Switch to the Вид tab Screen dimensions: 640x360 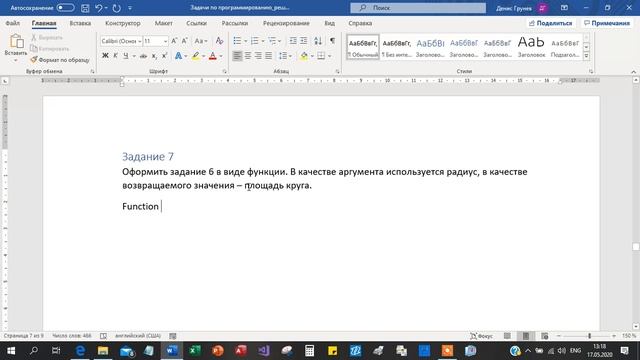(329, 23)
